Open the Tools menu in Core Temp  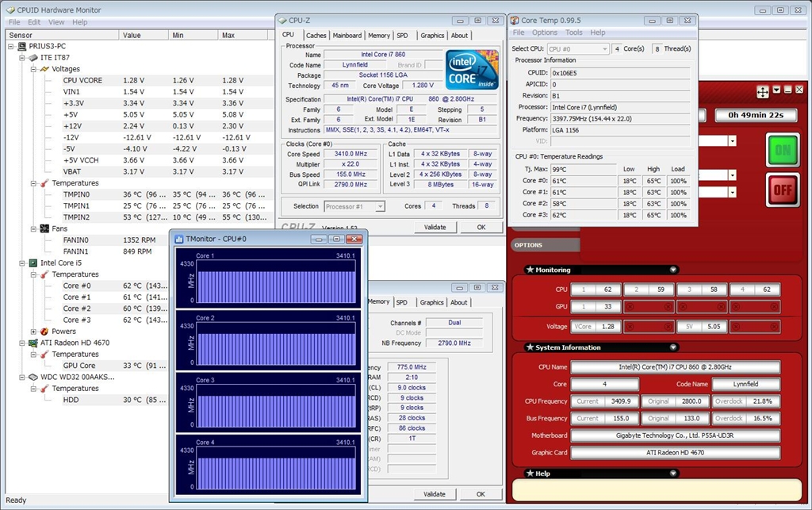coord(574,33)
